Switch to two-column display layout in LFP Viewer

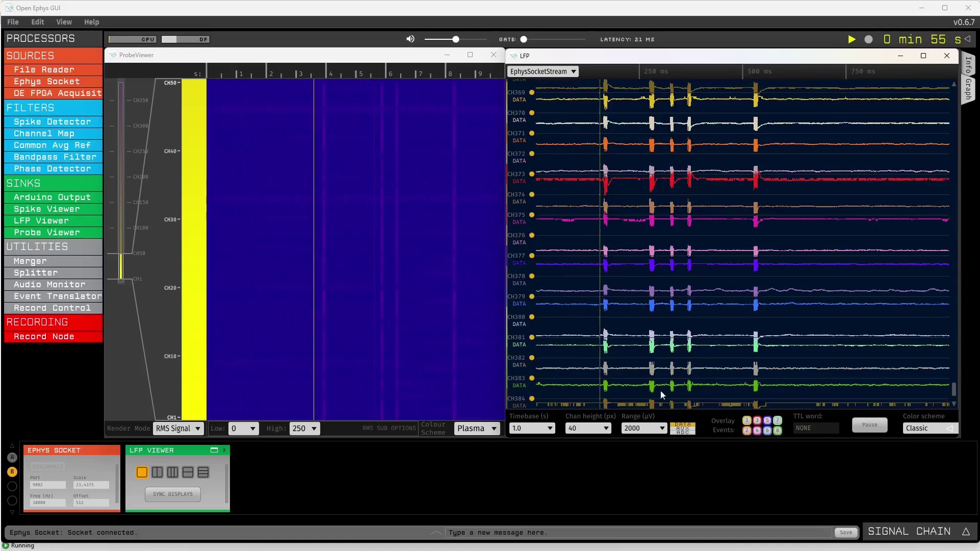click(x=157, y=472)
